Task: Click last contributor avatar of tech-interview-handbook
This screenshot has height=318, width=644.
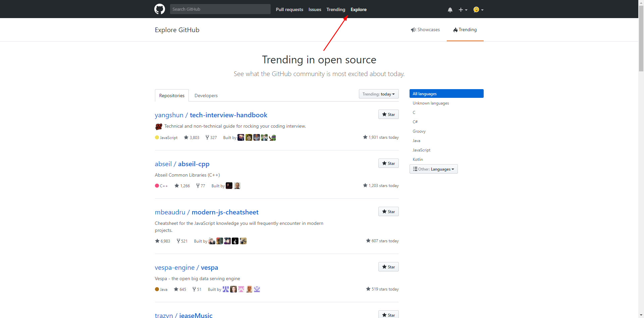Action: click(x=272, y=137)
